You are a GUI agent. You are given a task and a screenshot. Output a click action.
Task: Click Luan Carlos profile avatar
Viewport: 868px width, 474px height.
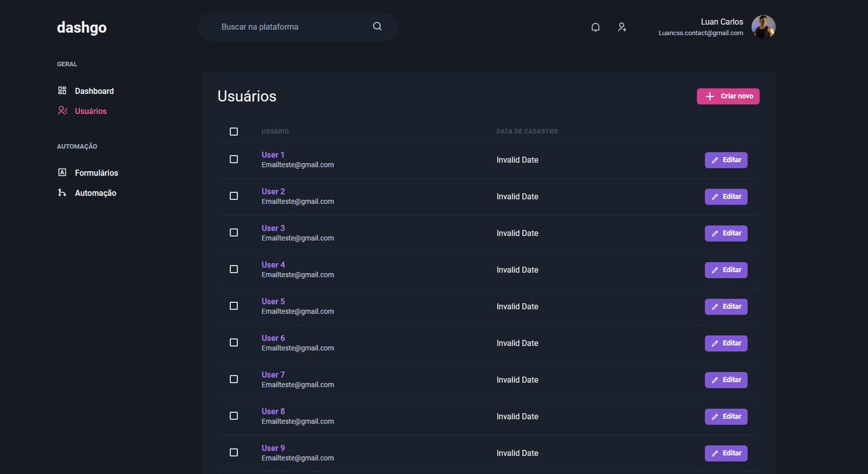point(763,27)
